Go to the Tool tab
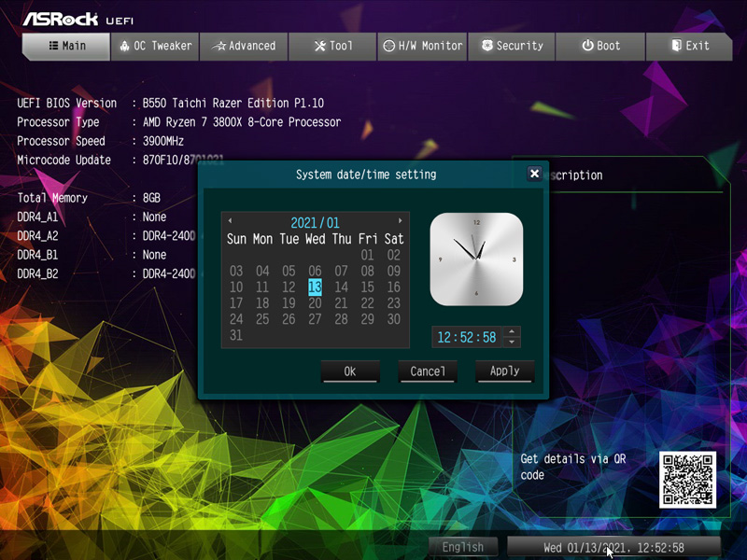The height and width of the screenshot is (560, 747). tap(332, 46)
